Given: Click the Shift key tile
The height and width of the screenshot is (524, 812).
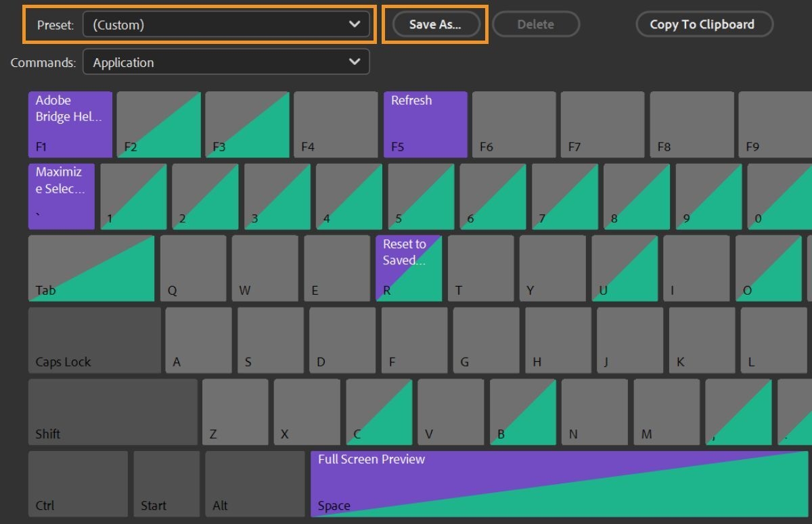Looking at the screenshot, I should (x=112, y=412).
